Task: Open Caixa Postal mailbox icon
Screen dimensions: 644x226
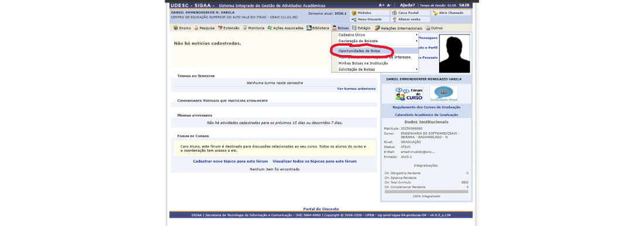Action: [x=394, y=13]
